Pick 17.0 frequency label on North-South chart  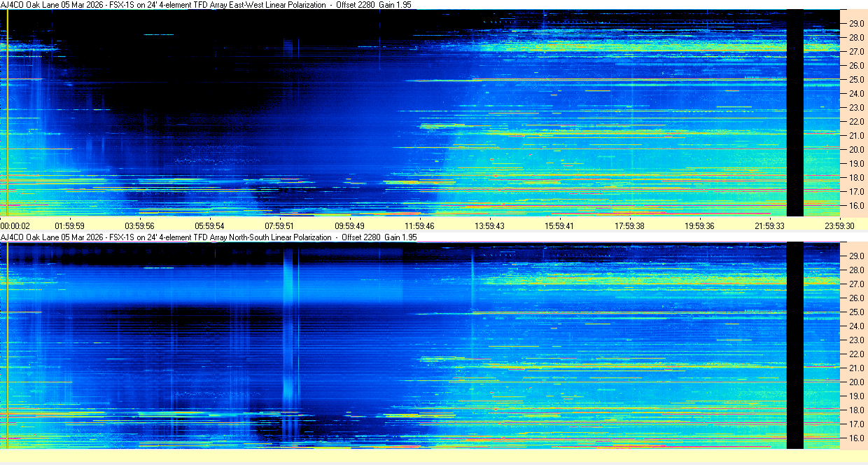click(x=856, y=424)
